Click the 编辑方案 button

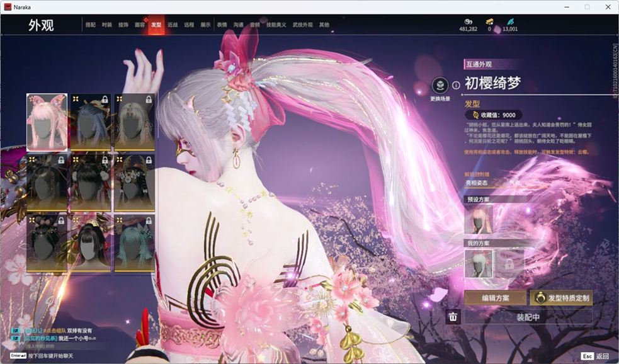pos(496,298)
